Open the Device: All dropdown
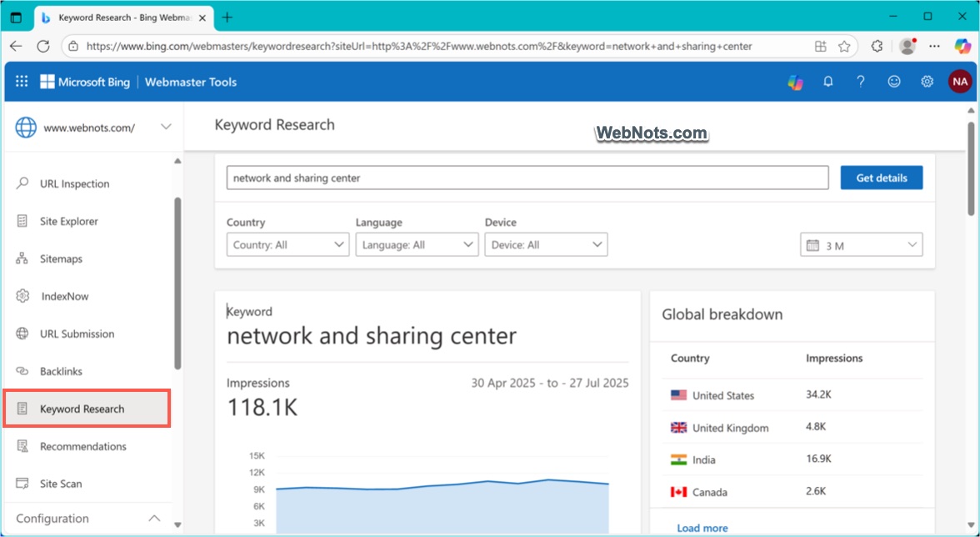This screenshot has width=980, height=537. coord(547,244)
